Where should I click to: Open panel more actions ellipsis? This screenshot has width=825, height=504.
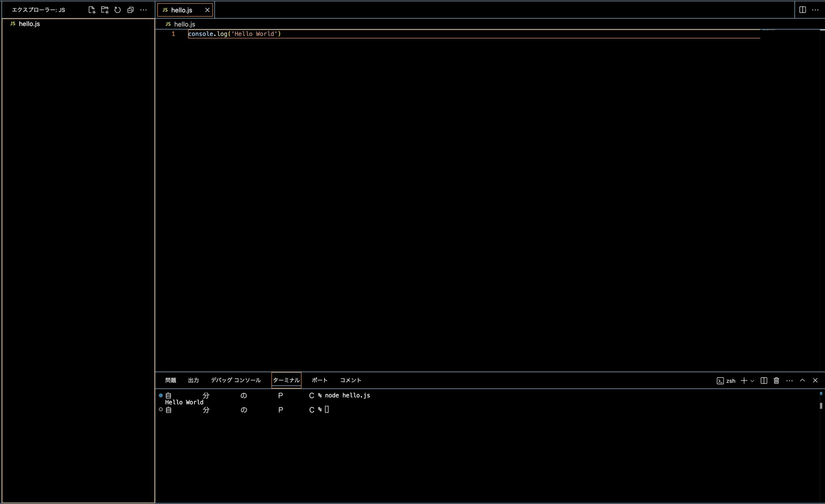pos(789,381)
